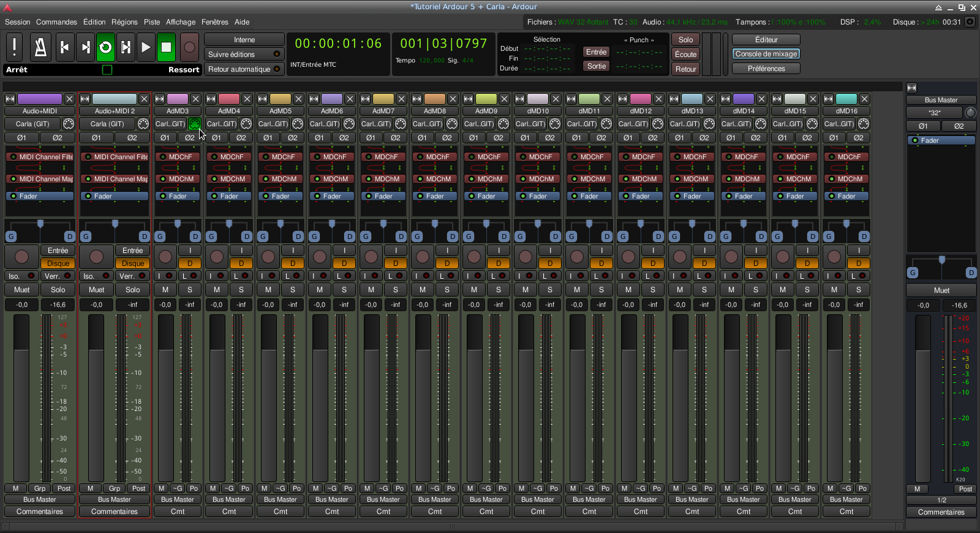Hide the Audio+MIDI 2 strip with X
This screenshot has height=533, width=980.
[x=144, y=99]
